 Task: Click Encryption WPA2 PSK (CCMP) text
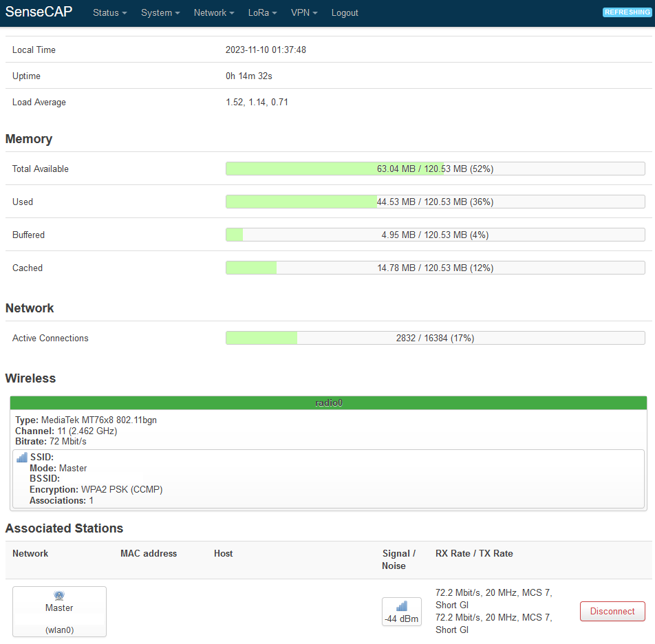click(96, 489)
